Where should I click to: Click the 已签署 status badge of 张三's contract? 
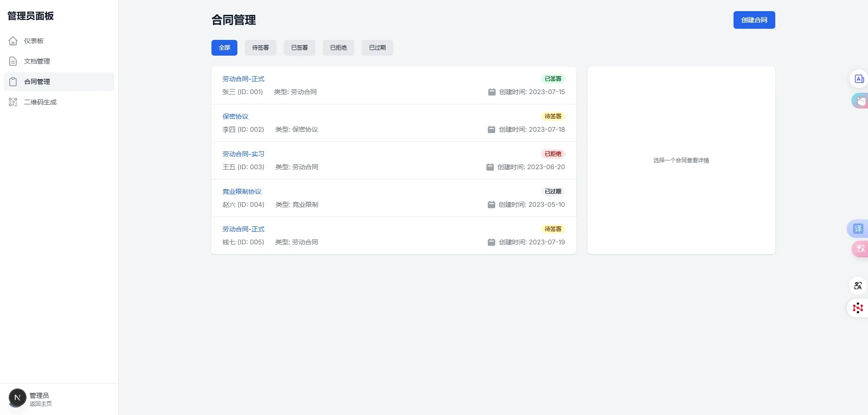point(553,79)
